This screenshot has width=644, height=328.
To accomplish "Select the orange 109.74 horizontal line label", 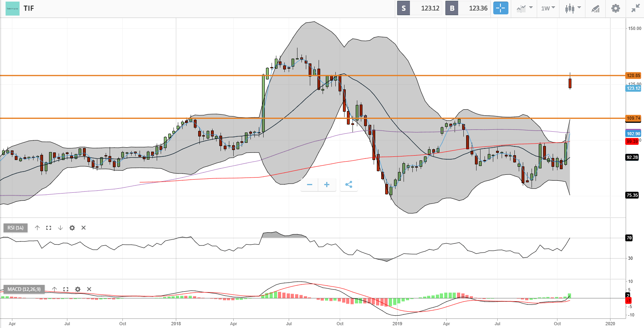I will pos(633,118).
